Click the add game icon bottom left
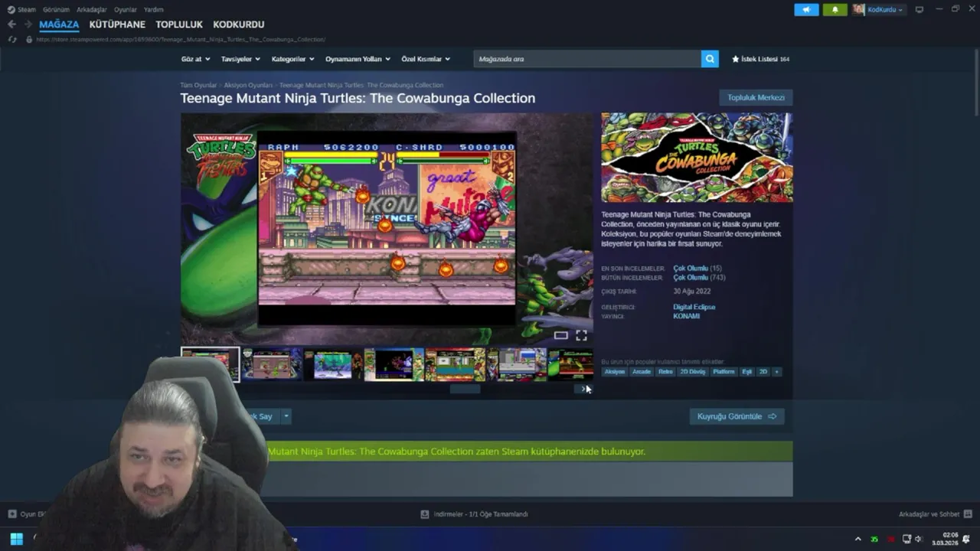Screen dimensions: 980x551 click(12, 514)
